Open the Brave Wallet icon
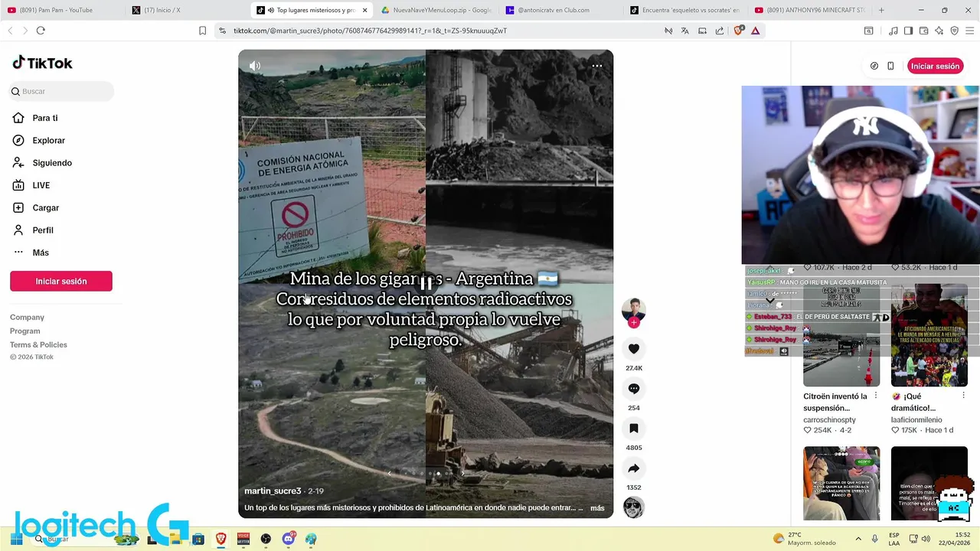This screenshot has height=551, width=980. (x=923, y=31)
